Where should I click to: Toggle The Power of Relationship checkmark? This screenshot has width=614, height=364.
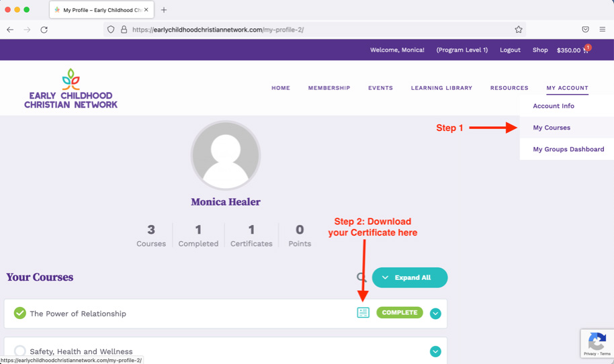(x=20, y=314)
